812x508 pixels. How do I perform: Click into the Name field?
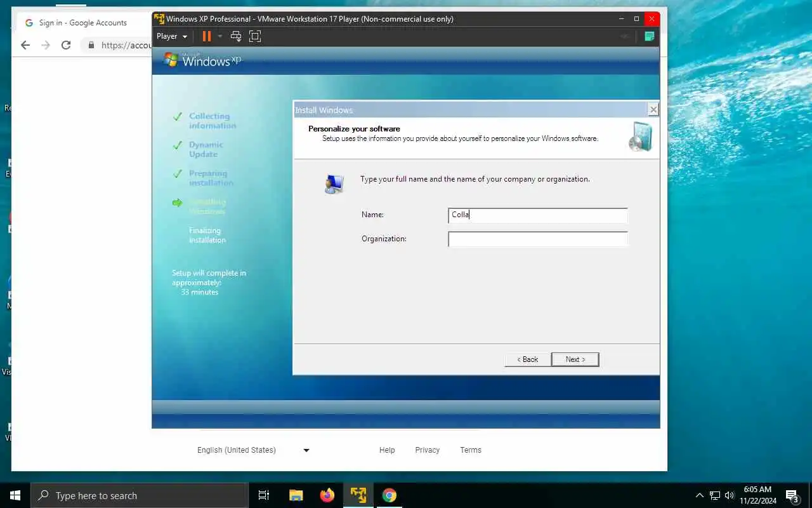click(x=538, y=215)
